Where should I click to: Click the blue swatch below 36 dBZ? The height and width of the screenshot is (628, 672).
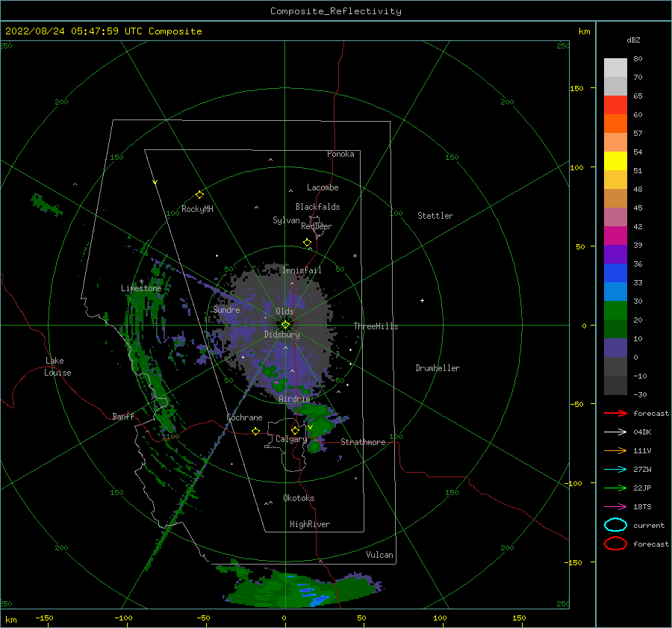615,273
